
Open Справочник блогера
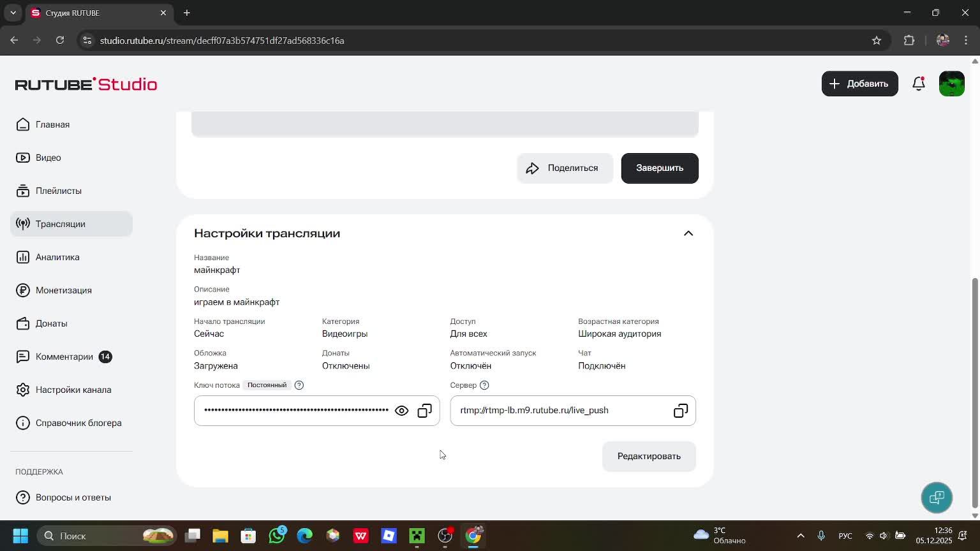tap(71, 423)
